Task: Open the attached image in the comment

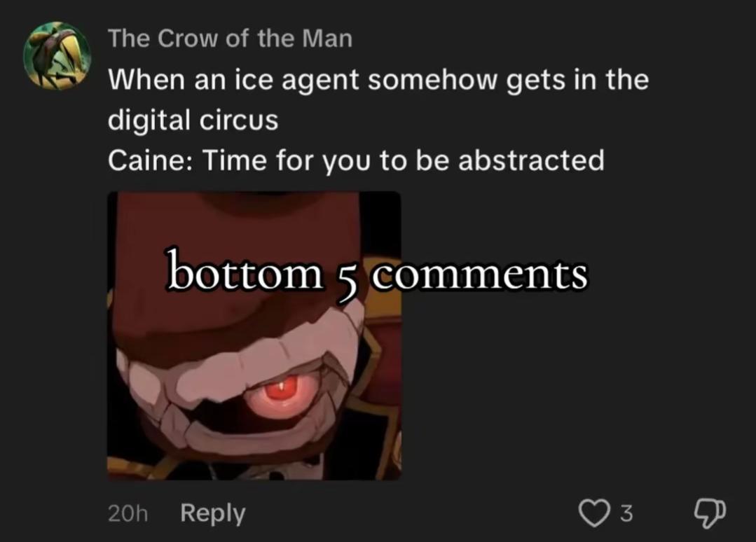Action: 254,336
